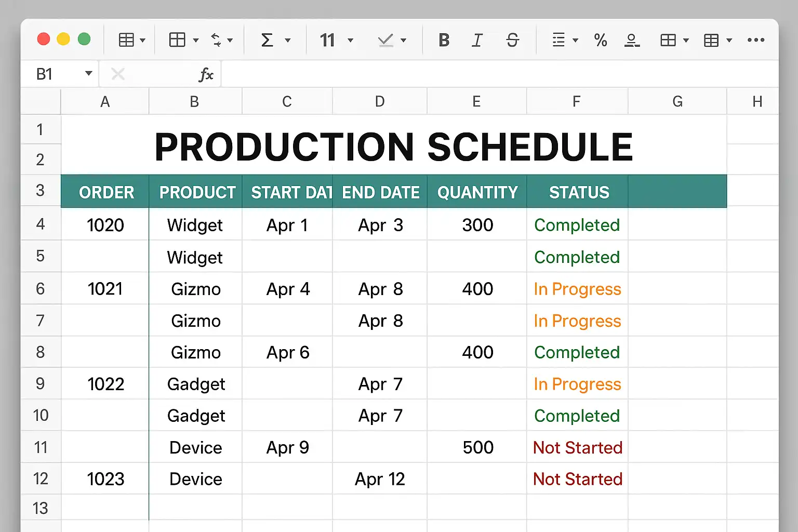The width and height of the screenshot is (798, 532).
Task: Open the dropdown arrow beside the Sum icon
Action: click(x=288, y=40)
